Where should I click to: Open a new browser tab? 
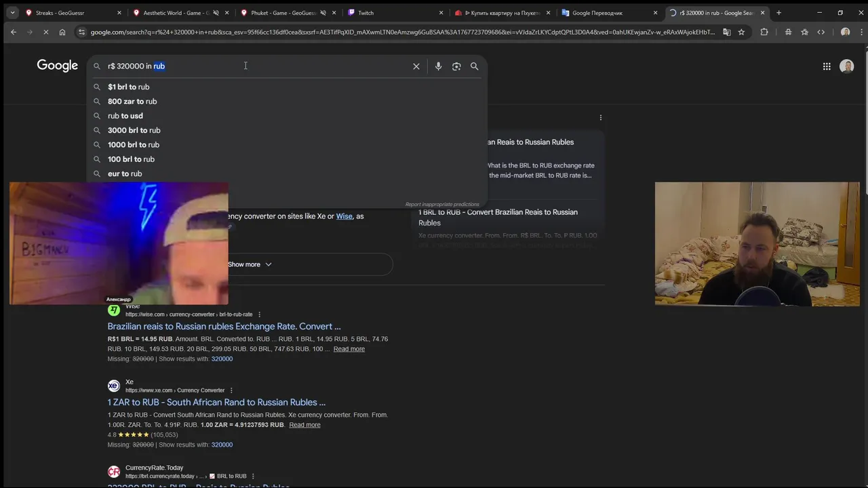(x=778, y=12)
